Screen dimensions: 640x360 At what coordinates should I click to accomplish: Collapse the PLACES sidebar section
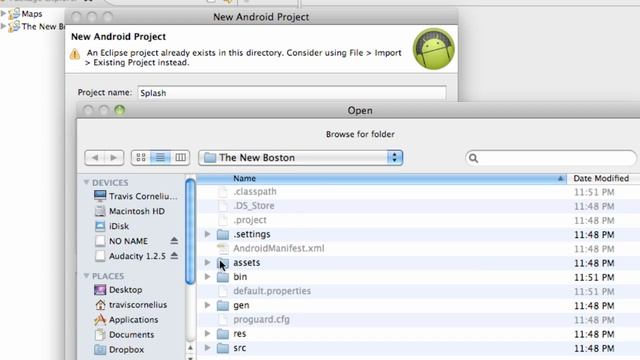[x=86, y=276]
